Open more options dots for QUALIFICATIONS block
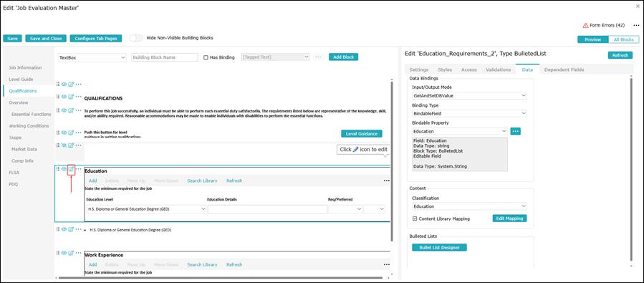This screenshot has width=644, height=283. 79,97
